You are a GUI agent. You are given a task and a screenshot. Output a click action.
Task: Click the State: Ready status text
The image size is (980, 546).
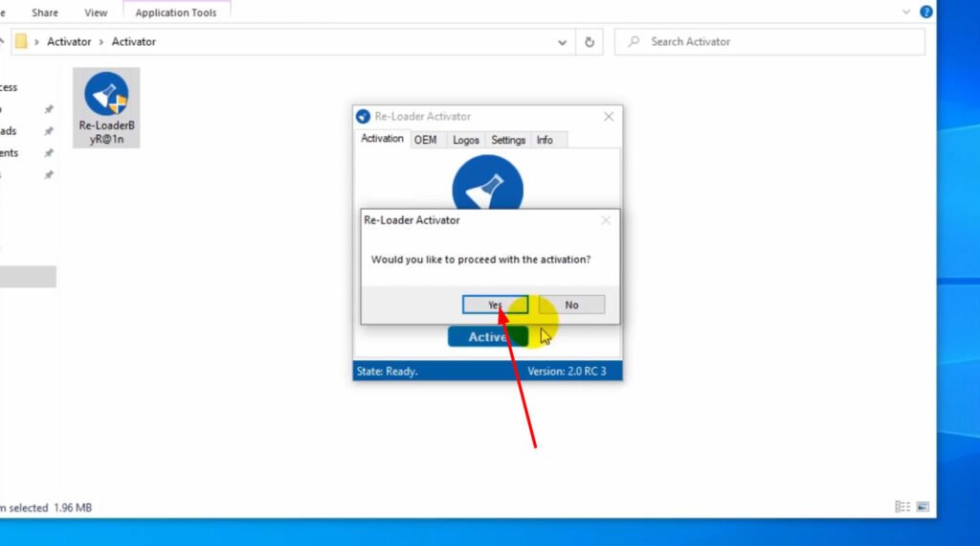click(x=387, y=372)
